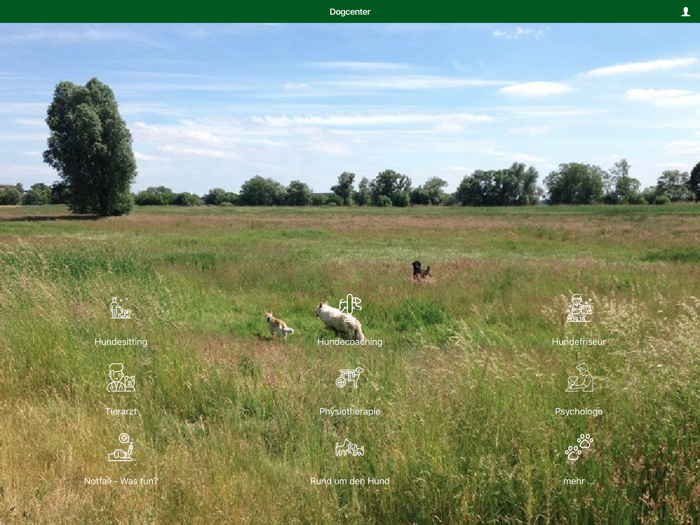The image size is (700, 525).
Task: Open the Psychologe label
Action: [579, 412]
